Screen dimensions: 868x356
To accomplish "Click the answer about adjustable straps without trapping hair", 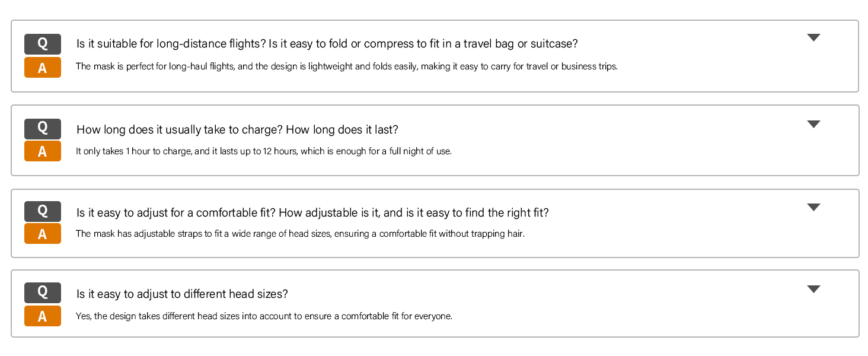I will click(300, 234).
